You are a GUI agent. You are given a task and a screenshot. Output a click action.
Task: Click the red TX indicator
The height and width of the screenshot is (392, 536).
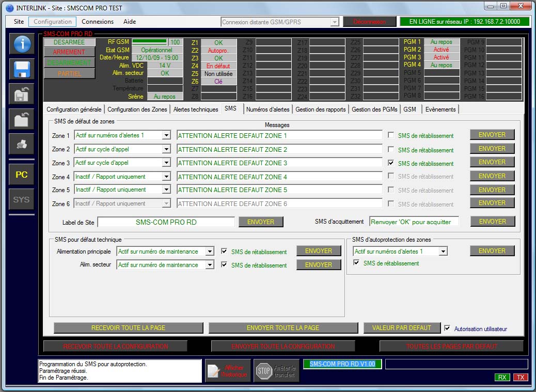(x=521, y=378)
